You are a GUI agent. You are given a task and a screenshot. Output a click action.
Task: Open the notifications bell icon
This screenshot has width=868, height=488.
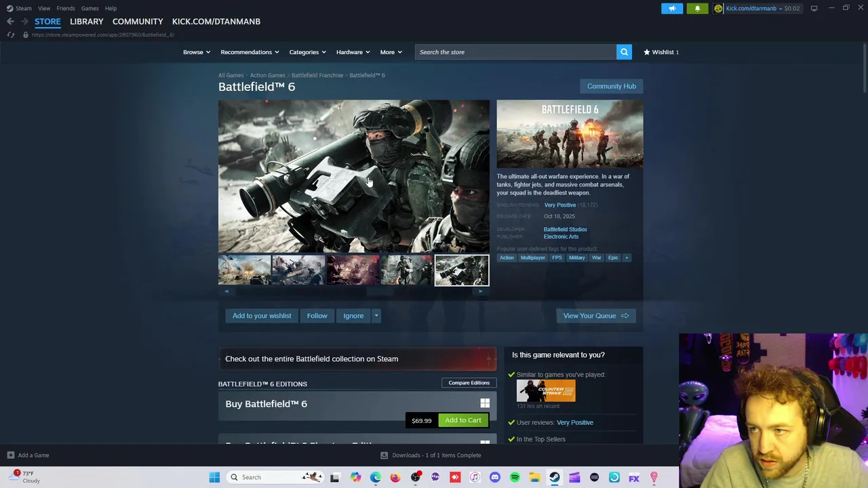697,8
